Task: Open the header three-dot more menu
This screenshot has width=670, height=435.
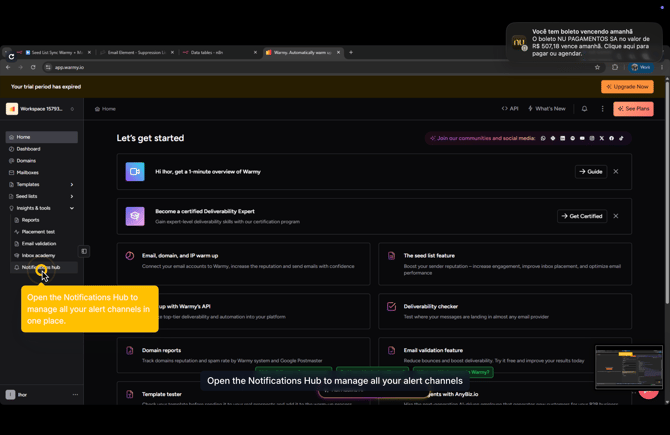Action: [602, 109]
